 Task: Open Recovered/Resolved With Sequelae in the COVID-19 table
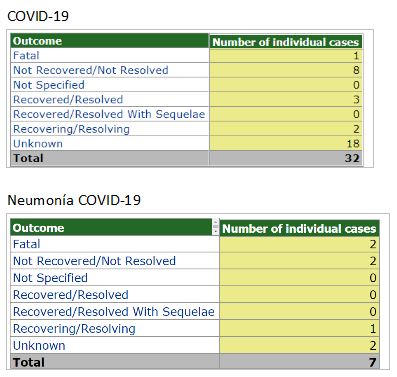pos(109,114)
